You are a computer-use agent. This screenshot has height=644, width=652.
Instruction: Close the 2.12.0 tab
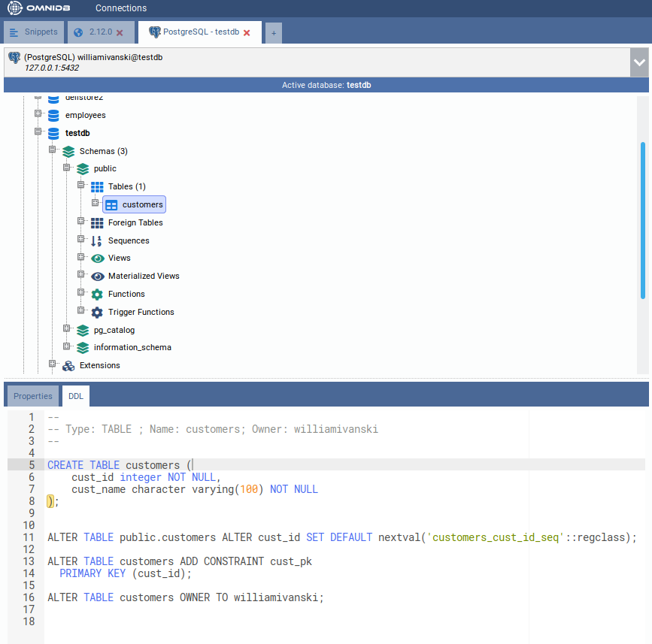tap(120, 33)
